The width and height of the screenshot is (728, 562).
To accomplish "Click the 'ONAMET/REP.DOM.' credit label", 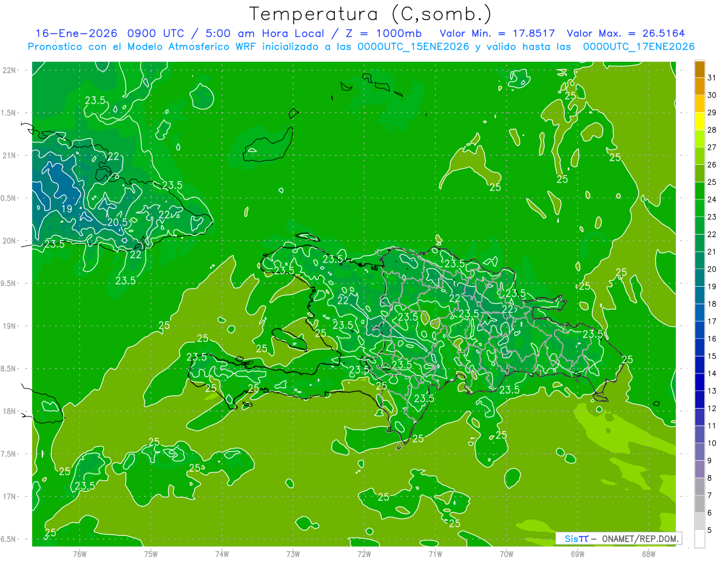I will (x=639, y=538).
